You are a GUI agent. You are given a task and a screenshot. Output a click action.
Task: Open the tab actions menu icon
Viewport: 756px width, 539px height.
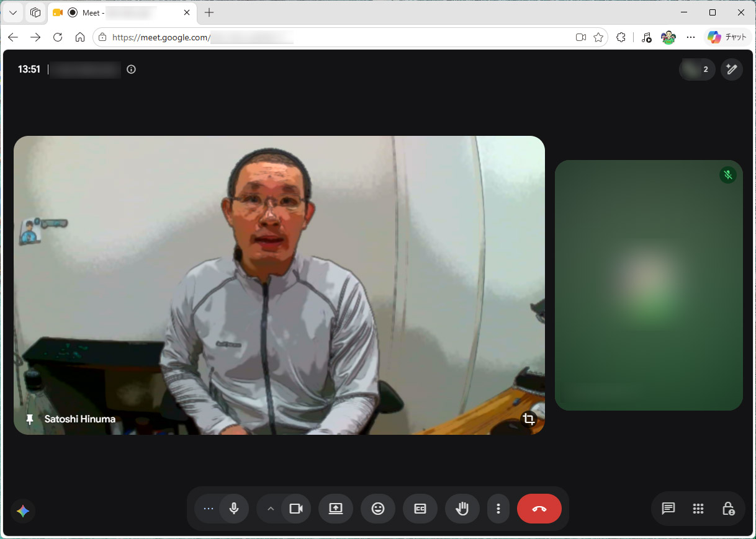coord(35,12)
